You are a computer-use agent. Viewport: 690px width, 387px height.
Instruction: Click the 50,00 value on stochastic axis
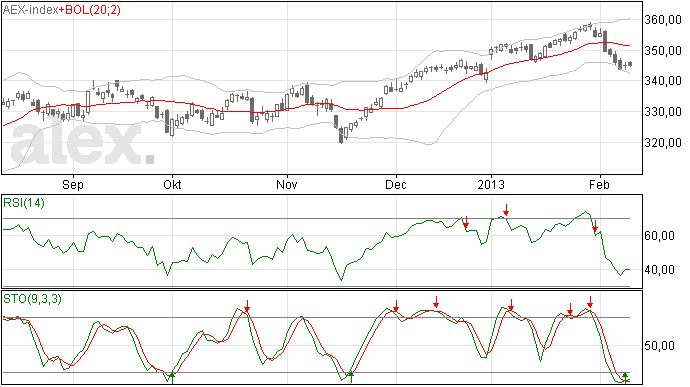tap(659, 346)
